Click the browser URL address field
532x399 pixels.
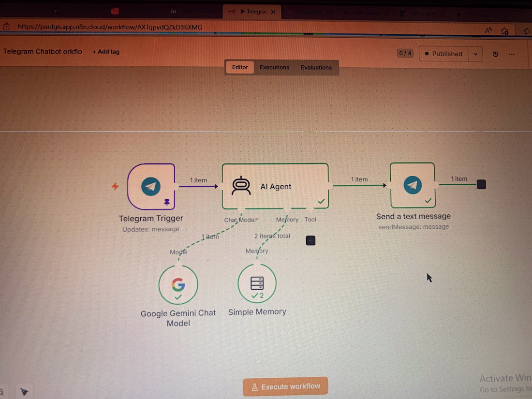[x=110, y=27]
